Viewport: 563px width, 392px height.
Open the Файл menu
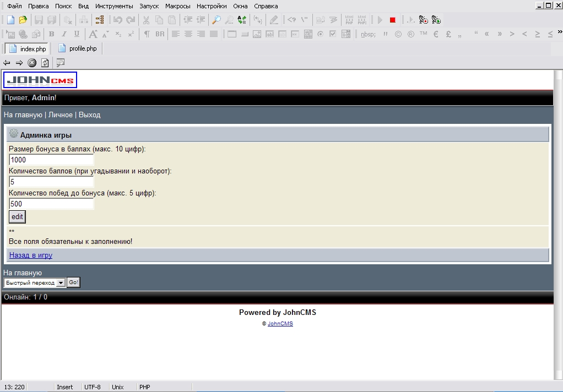click(x=14, y=6)
